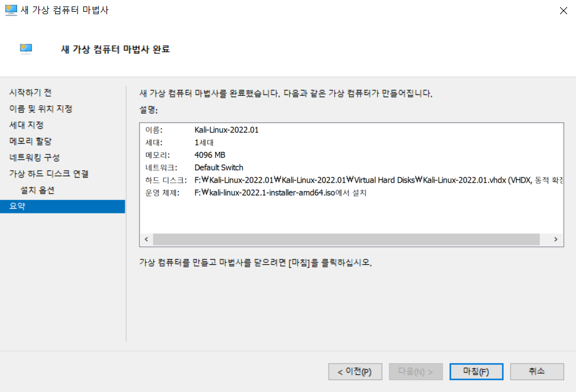Click the 이름: label in the description

tap(154, 130)
